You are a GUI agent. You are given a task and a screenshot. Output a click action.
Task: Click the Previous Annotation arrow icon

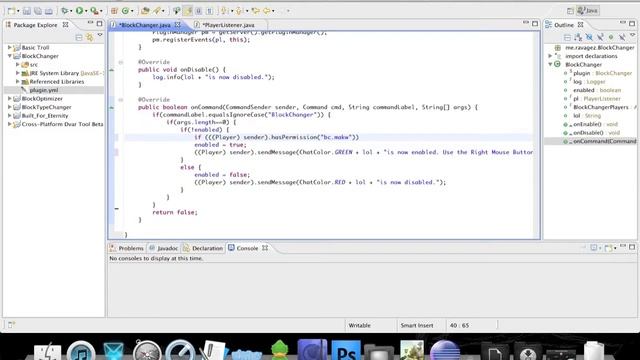pos(239,11)
